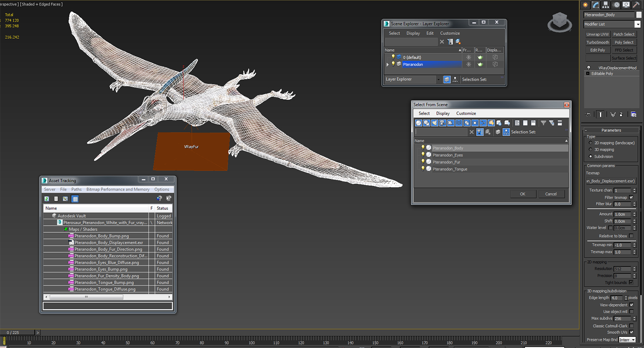Image resolution: width=644 pixels, height=348 pixels.
Task: Click the Unwrap UVW modifier button
Action: coord(597,34)
